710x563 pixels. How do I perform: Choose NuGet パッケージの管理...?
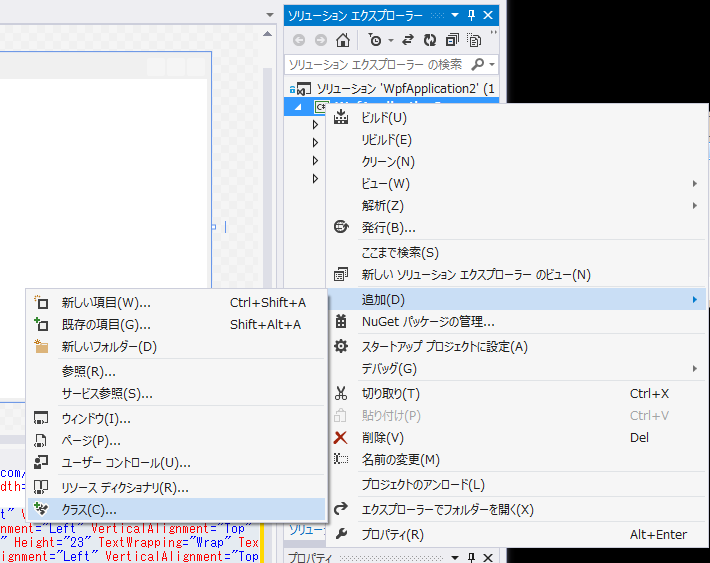517,322
